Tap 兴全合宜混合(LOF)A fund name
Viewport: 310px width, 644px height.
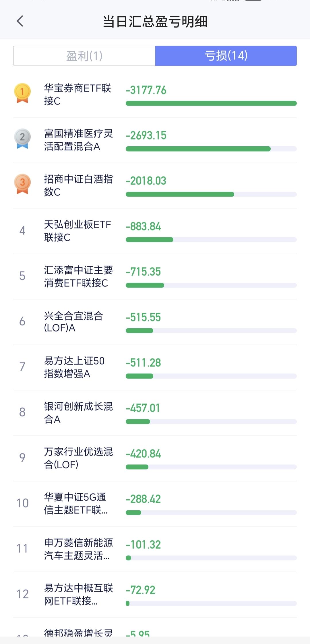73,322
